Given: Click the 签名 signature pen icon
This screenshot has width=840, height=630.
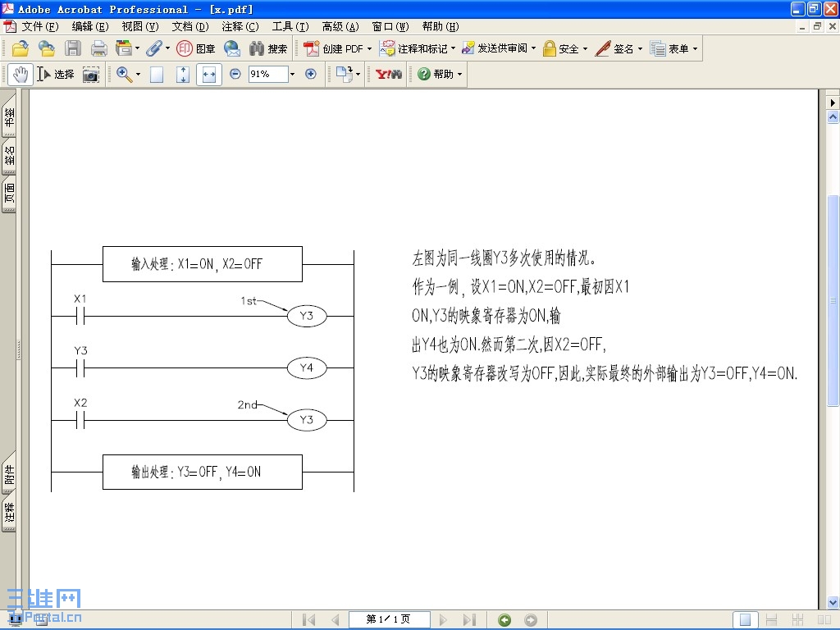Looking at the screenshot, I should 603,48.
